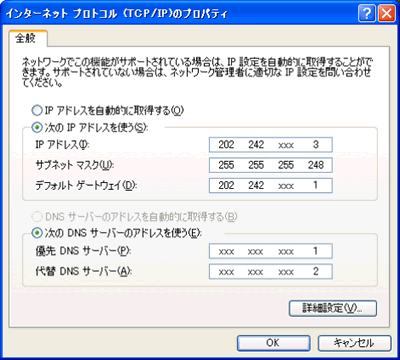Select obtain DNS server address automatically option

point(36,217)
